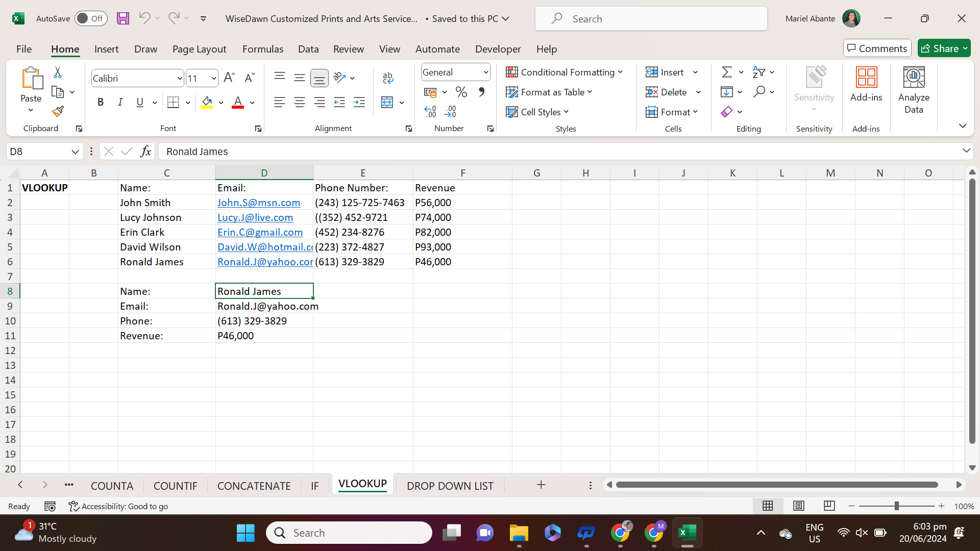Apply Percent Style number format
The width and height of the screenshot is (980, 551).
[461, 92]
